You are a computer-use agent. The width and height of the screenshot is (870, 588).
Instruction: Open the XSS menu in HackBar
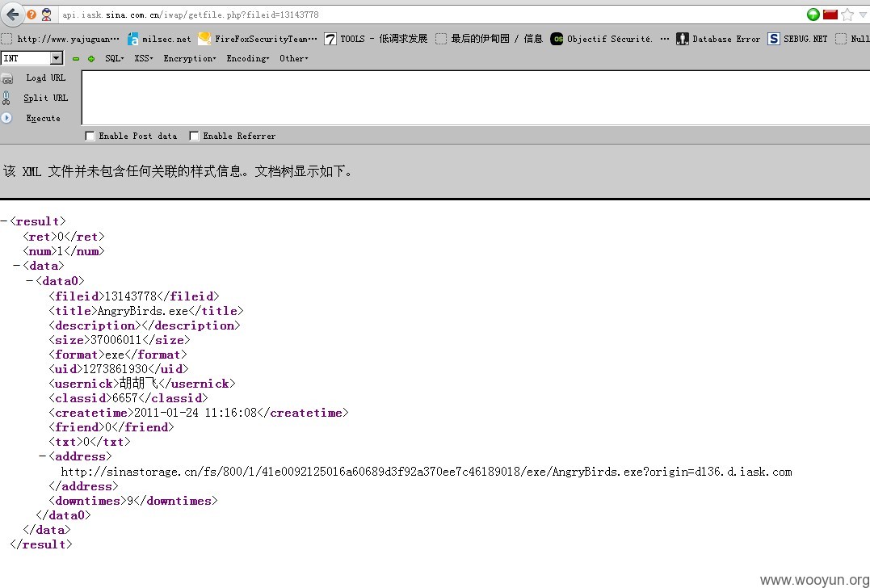click(143, 58)
